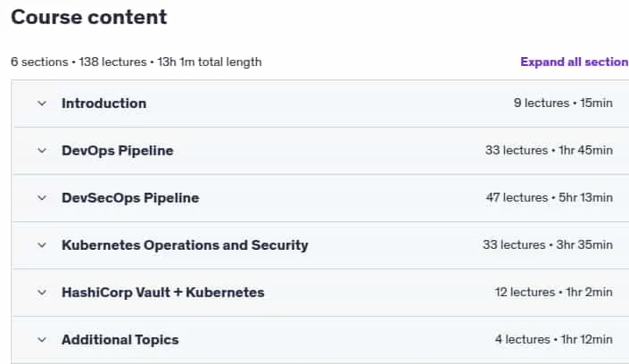Click the chevron beside DevOps Pipeline
Image resolution: width=629 pixels, height=364 pixels.
coord(42,151)
